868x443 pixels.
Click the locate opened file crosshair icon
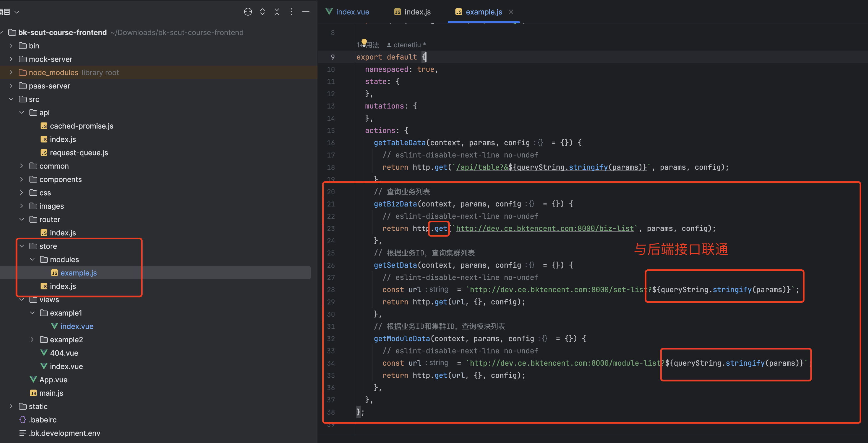248,12
